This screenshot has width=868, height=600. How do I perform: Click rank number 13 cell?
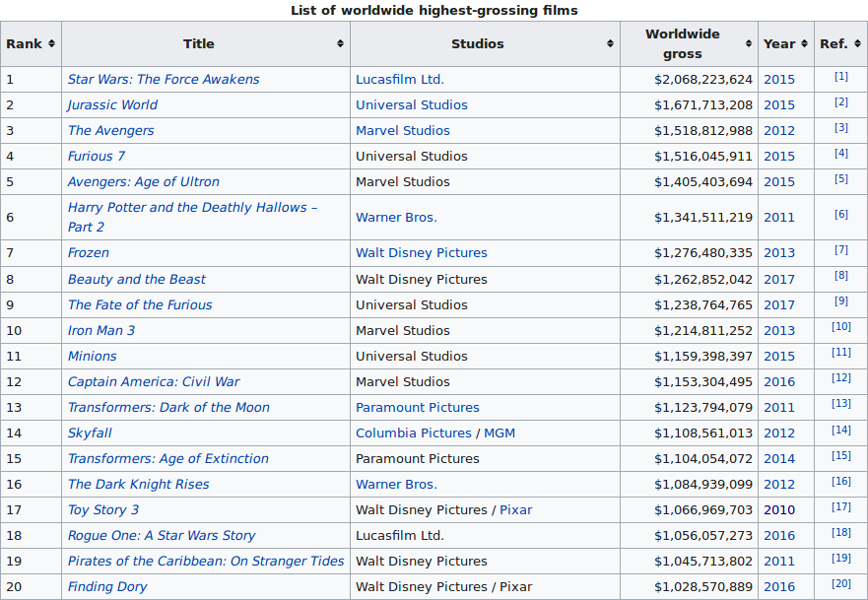tap(31, 407)
